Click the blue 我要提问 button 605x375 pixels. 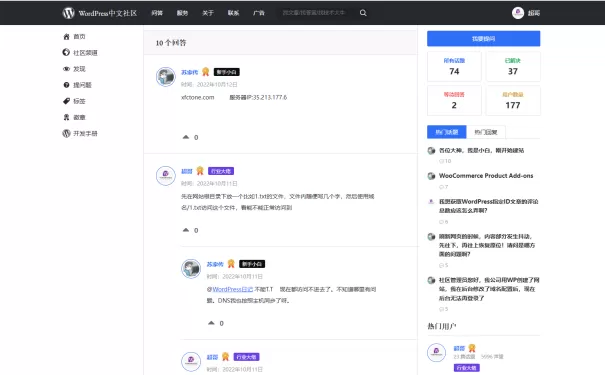[483, 39]
